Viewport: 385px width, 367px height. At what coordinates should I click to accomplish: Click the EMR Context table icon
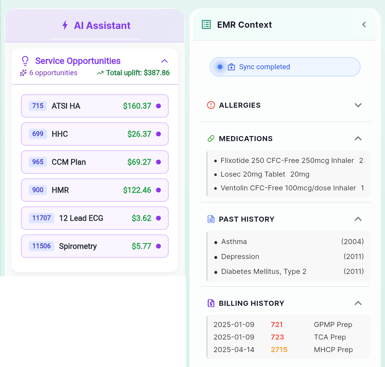206,25
